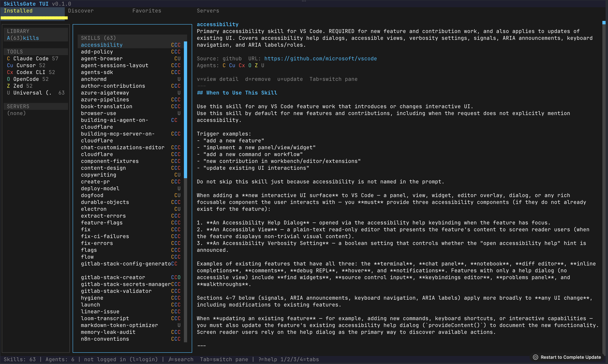Click the detail pane scrollbar indicator
Screen dimensions: 608x364
(604, 23)
